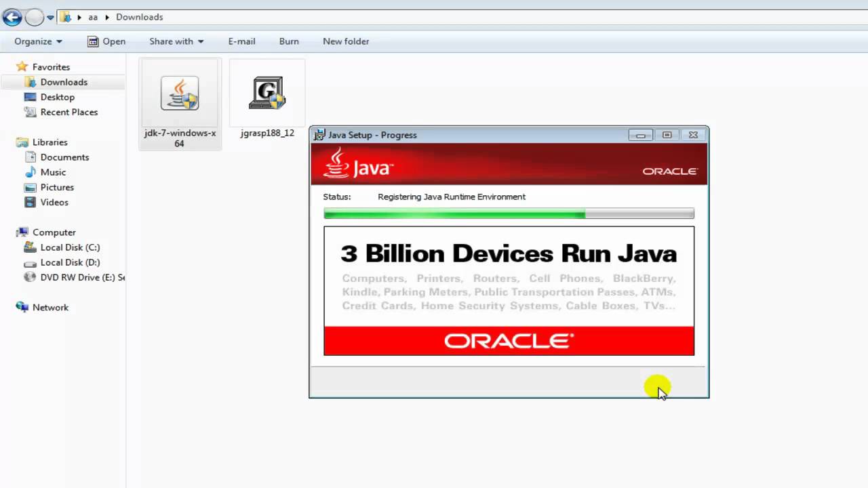868x488 pixels.
Task: Click the 'jgrasp188_12' file name label
Action: tap(267, 133)
